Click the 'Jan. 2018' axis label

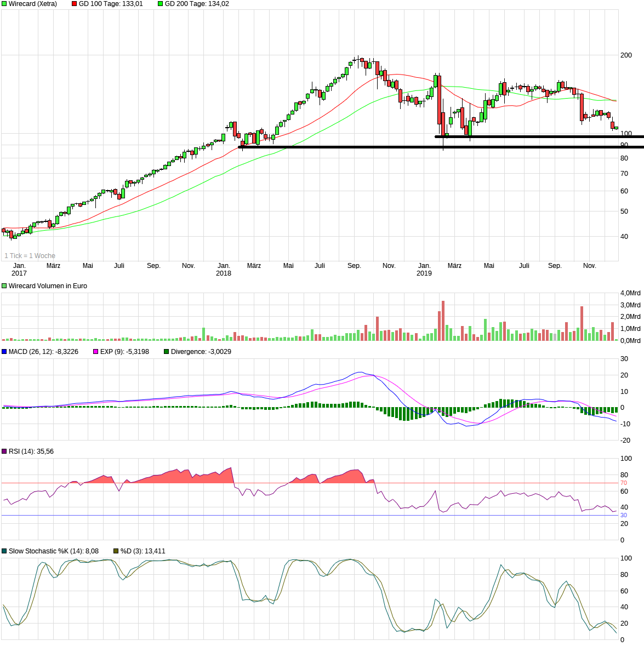click(224, 270)
